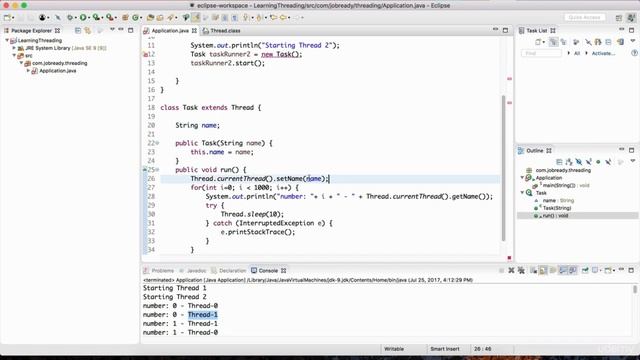Toggle Hide Completed Tasks in Task List
This screenshot has height=360, width=640.
[x=588, y=42]
